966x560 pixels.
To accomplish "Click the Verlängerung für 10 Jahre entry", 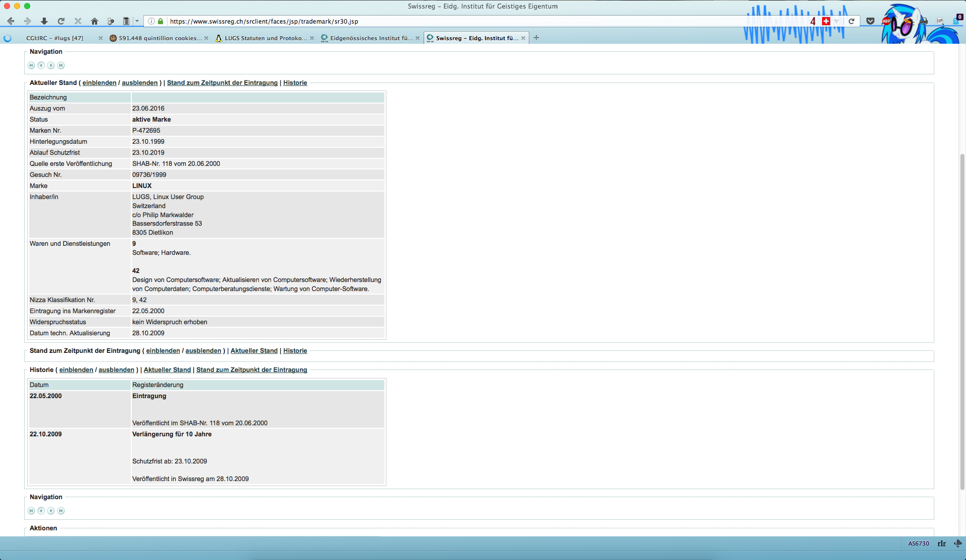I will click(x=172, y=434).
